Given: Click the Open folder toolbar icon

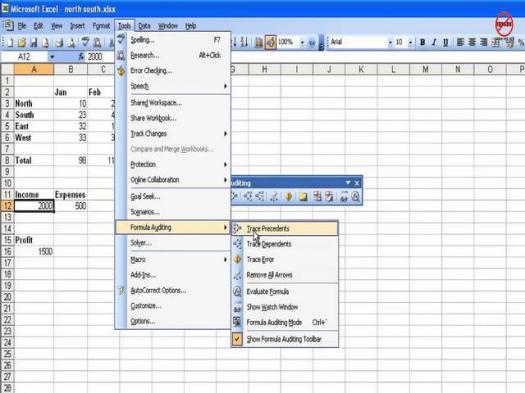Looking at the screenshot, I should (x=22, y=43).
